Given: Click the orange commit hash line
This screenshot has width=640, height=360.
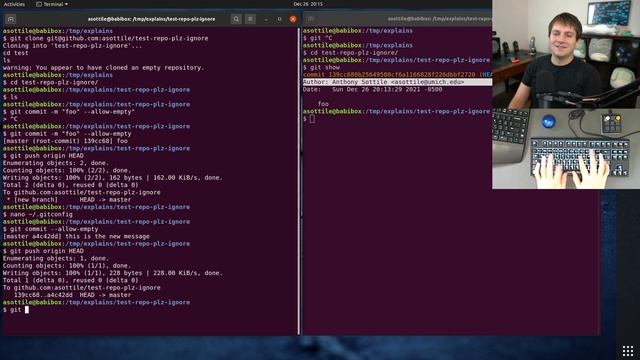Looking at the screenshot, I should pos(398,75).
